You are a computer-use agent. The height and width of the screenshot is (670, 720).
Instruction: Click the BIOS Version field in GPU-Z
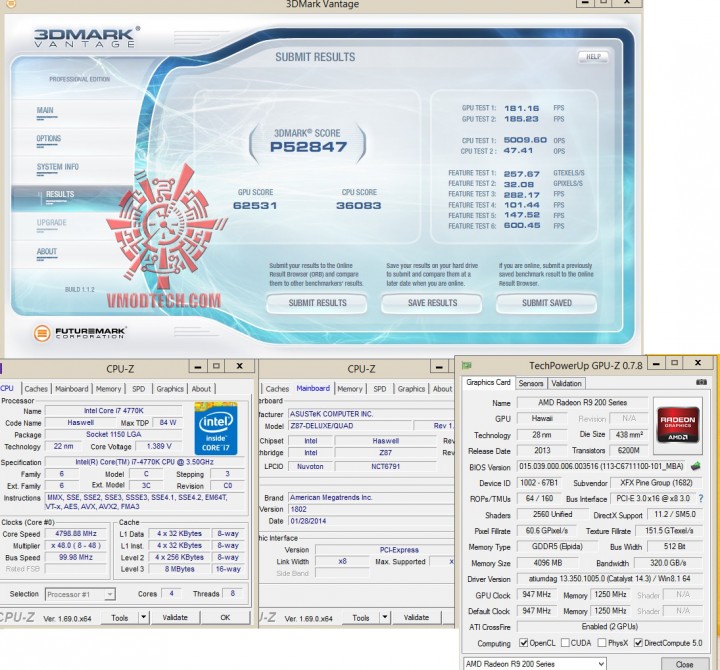[x=601, y=467]
